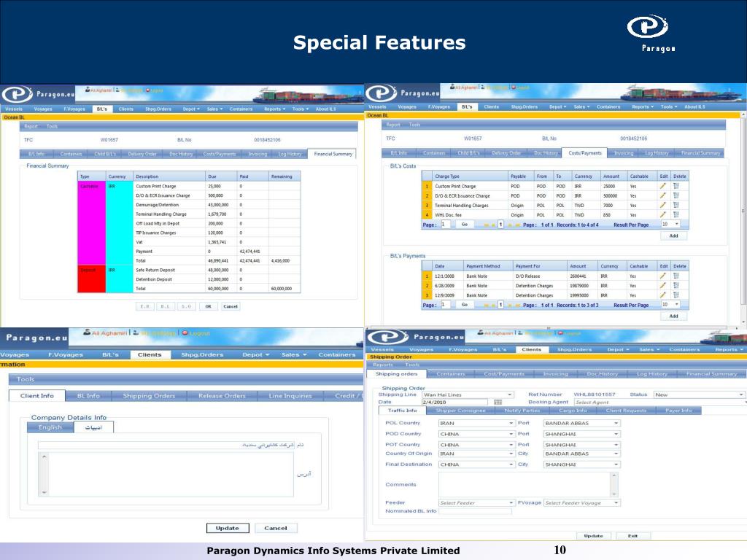Open the calendar picker beside the Date field
This screenshot has height=560, width=747.
498,402
